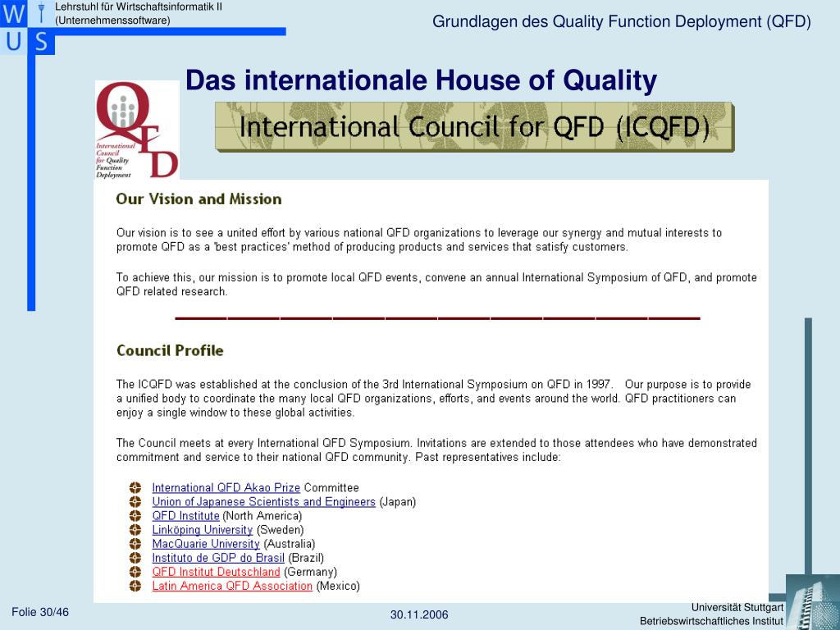Follow the Latin America QFD Association link
The width and height of the screenshot is (840, 630).
coord(232,586)
